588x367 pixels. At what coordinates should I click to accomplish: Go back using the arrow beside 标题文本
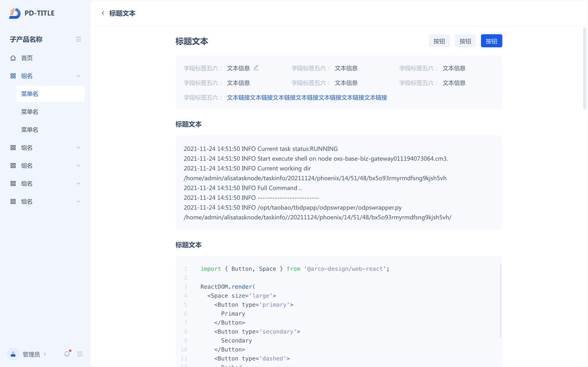click(x=103, y=13)
